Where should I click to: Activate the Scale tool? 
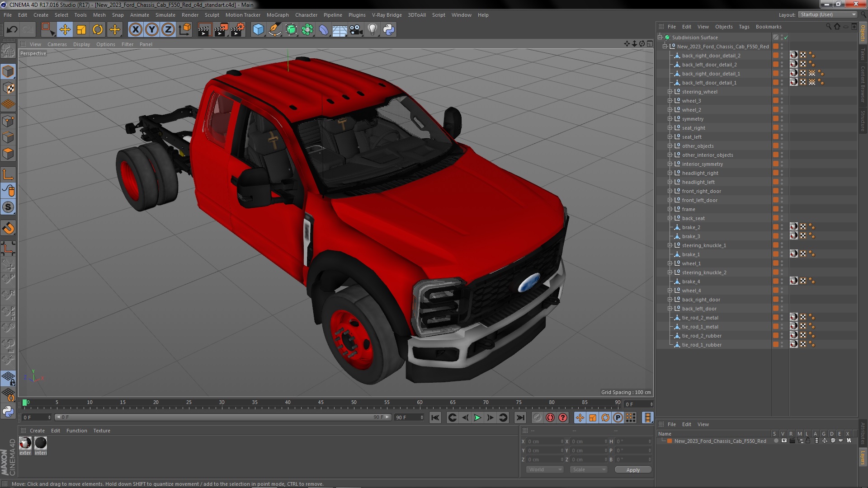pyautogui.click(x=81, y=30)
